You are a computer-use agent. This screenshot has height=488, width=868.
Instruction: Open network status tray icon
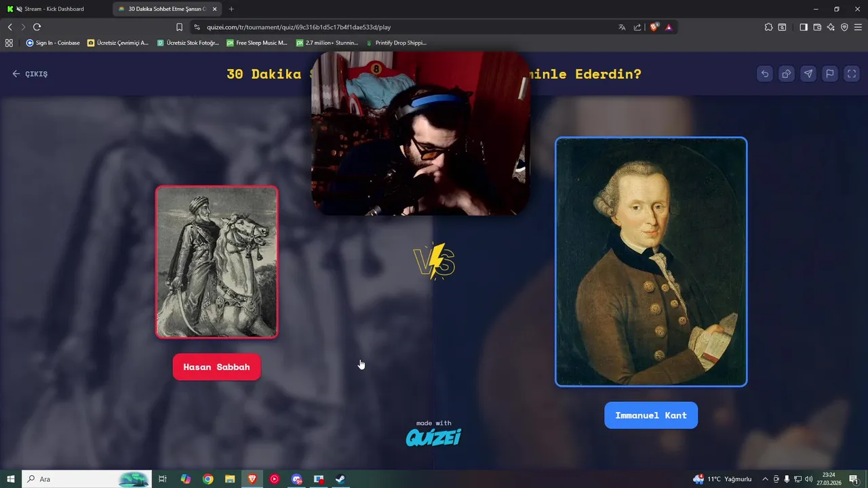pyautogui.click(x=797, y=479)
